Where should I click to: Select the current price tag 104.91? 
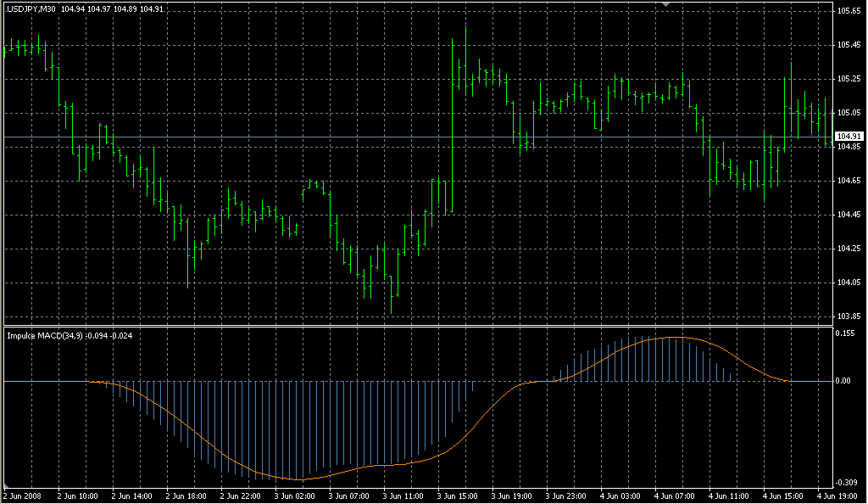click(847, 135)
